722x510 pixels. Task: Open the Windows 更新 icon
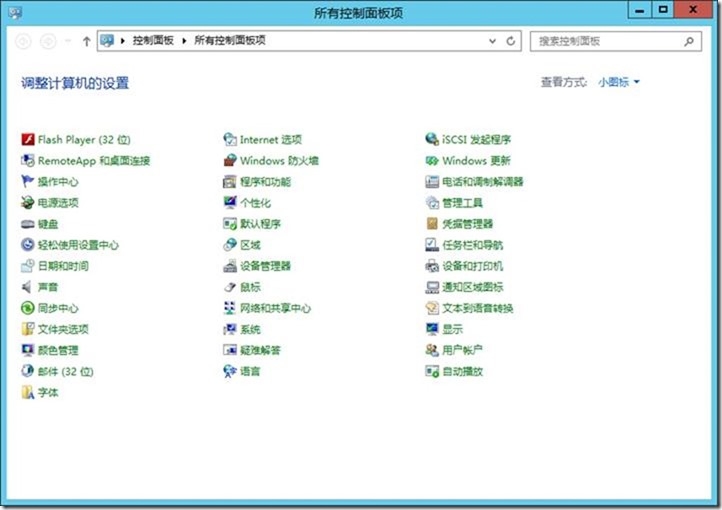(432, 161)
